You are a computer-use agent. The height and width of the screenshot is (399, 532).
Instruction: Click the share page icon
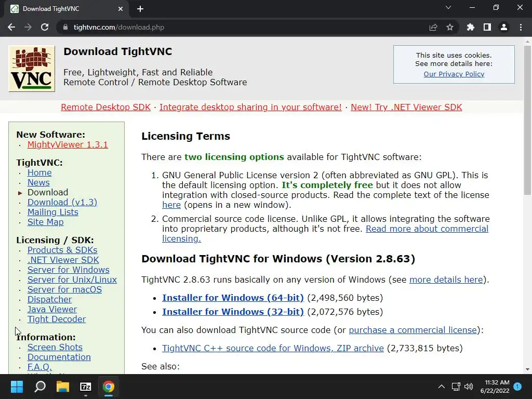point(433,27)
